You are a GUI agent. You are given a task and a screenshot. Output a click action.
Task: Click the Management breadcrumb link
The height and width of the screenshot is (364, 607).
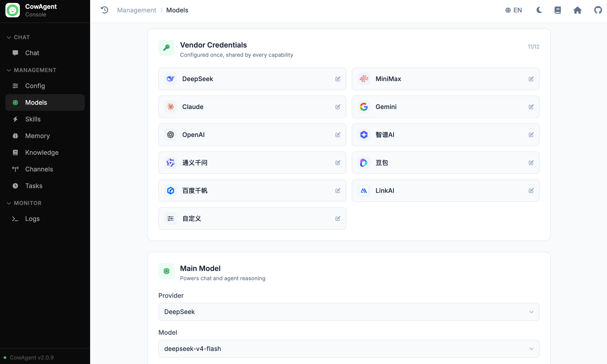[x=136, y=10]
